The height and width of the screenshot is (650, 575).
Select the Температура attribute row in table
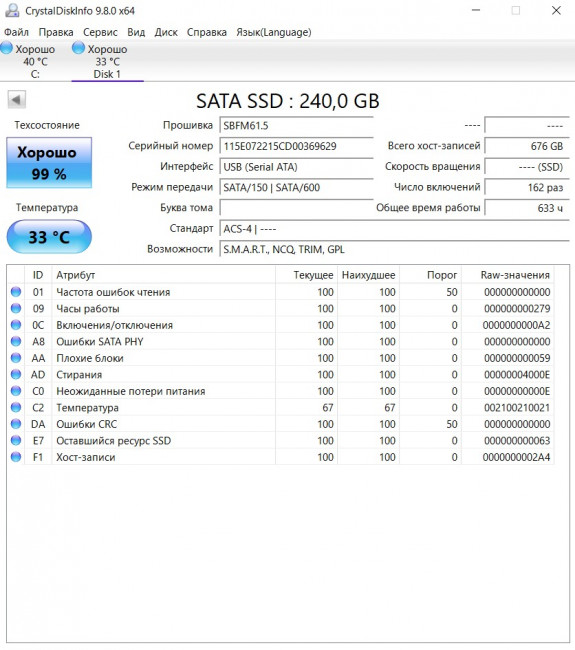(281, 407)
